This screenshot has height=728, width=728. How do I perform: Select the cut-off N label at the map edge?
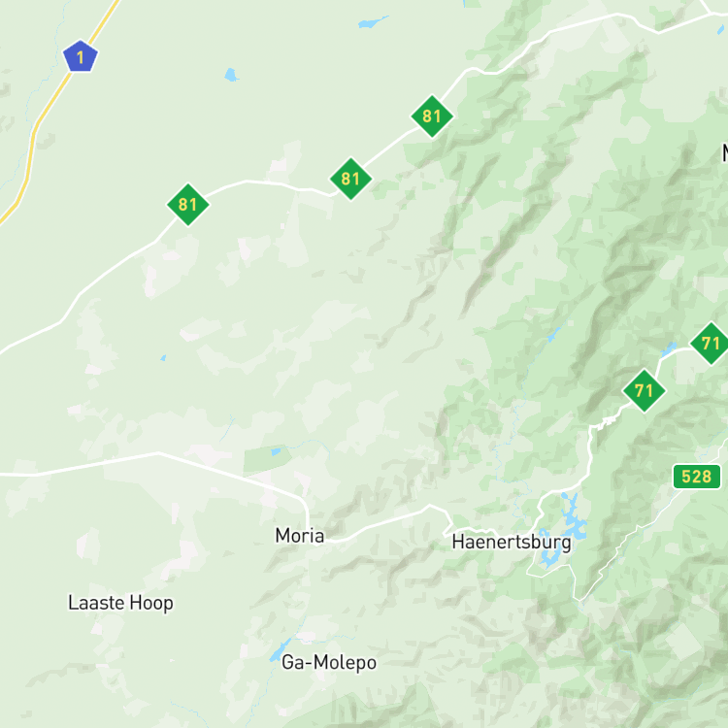point(725,152)
